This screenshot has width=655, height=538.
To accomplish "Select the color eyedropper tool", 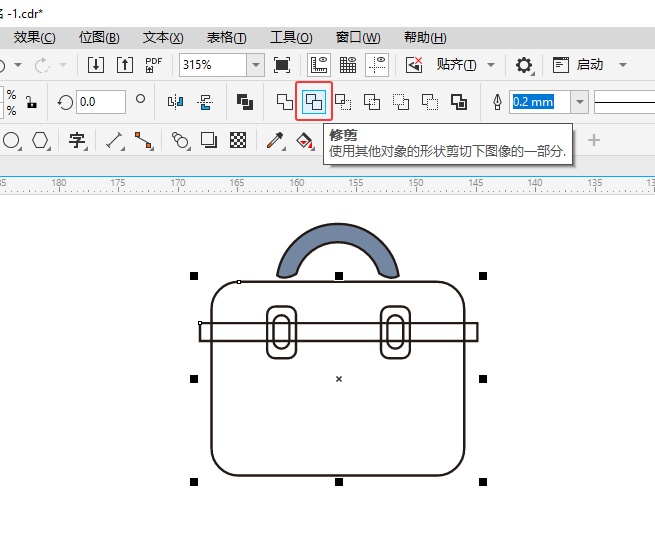I will [275, 140].
